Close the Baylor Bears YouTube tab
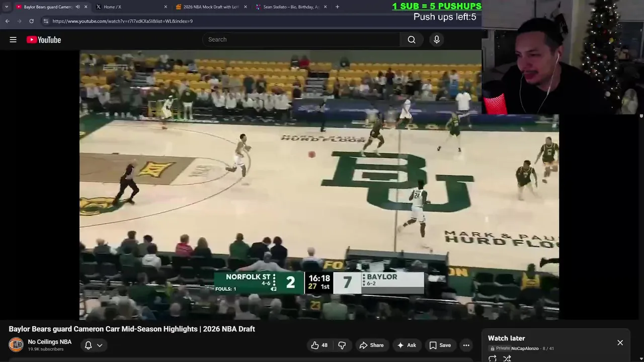This screenshot has width=644, height=362. [x=86, y=7]
